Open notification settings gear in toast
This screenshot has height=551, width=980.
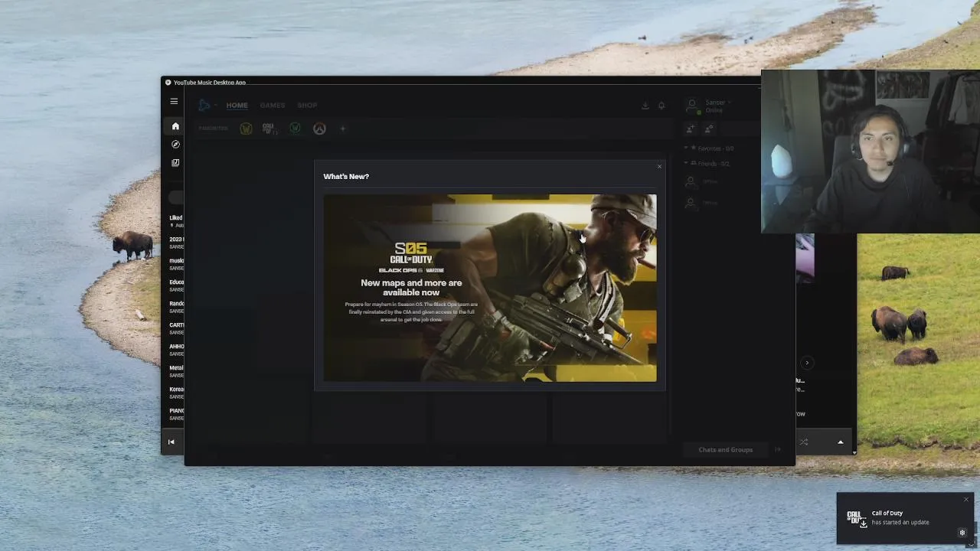(x=962, y=533)
